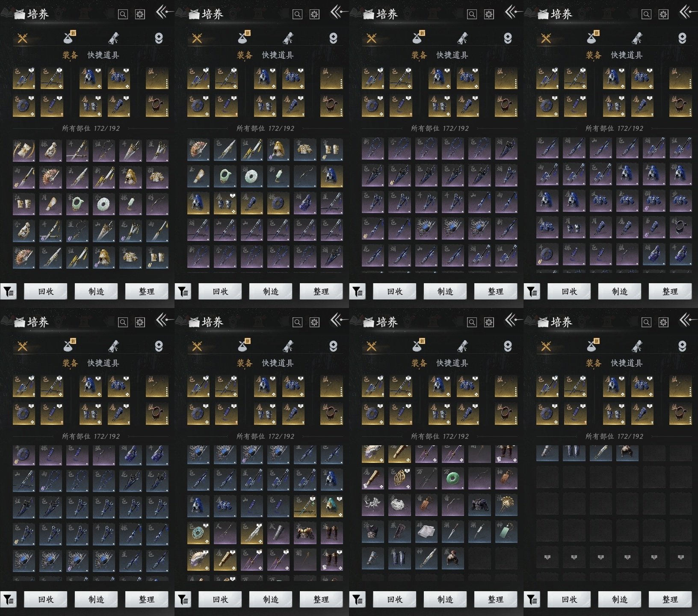Click back arrows in the bottom-left panel header
Viewport: 698px width, 616px height.
click(163, 320)
